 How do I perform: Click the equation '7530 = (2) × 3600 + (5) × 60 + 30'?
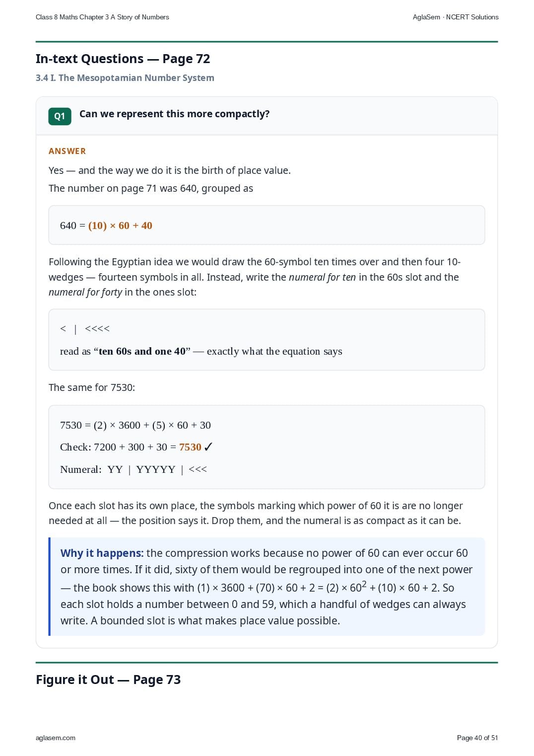point(135,425)
